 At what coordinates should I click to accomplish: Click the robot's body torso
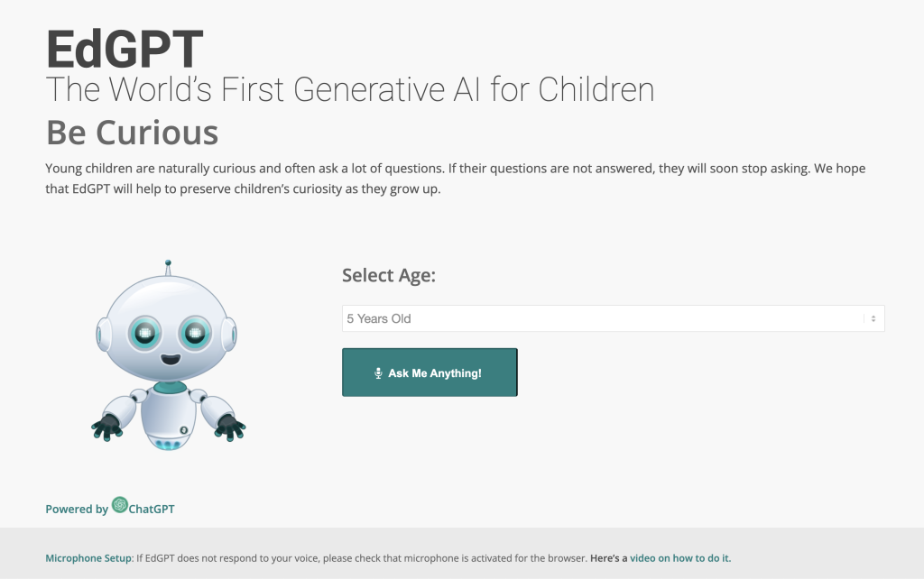(169, 417)
